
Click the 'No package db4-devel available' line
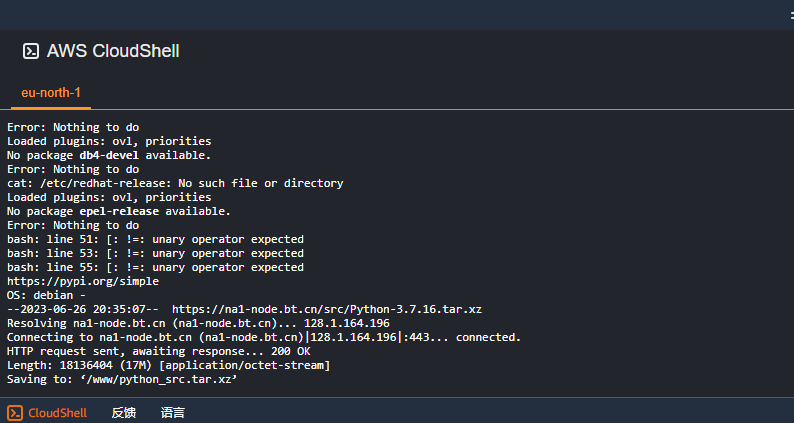[109, 155]
